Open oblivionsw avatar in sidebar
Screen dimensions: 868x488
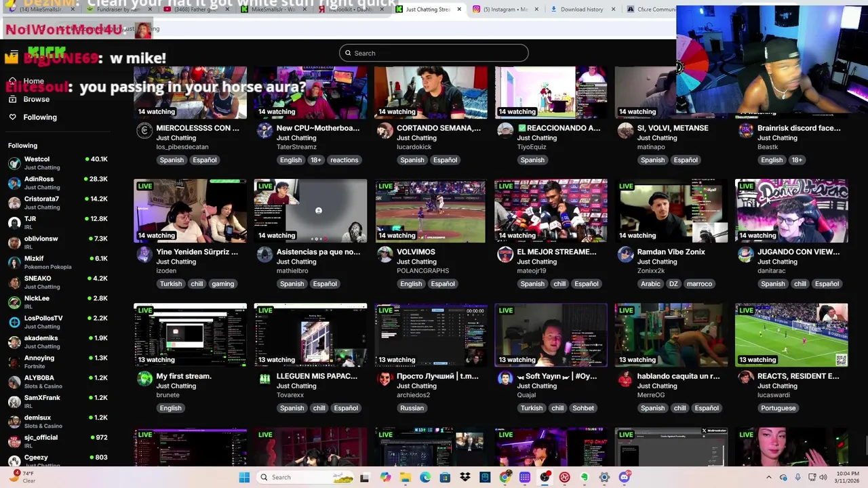[14, 243]
